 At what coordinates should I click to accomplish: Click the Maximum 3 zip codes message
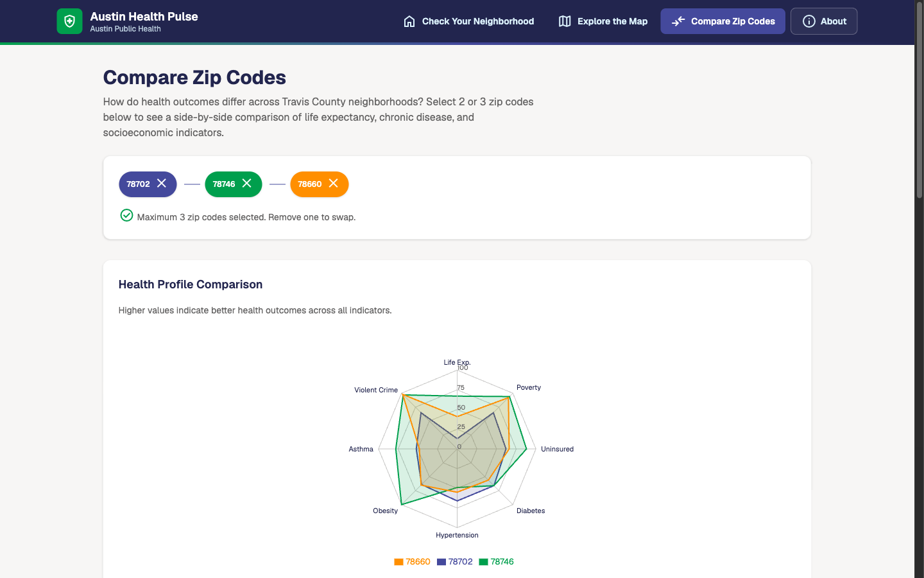point(246,217)
